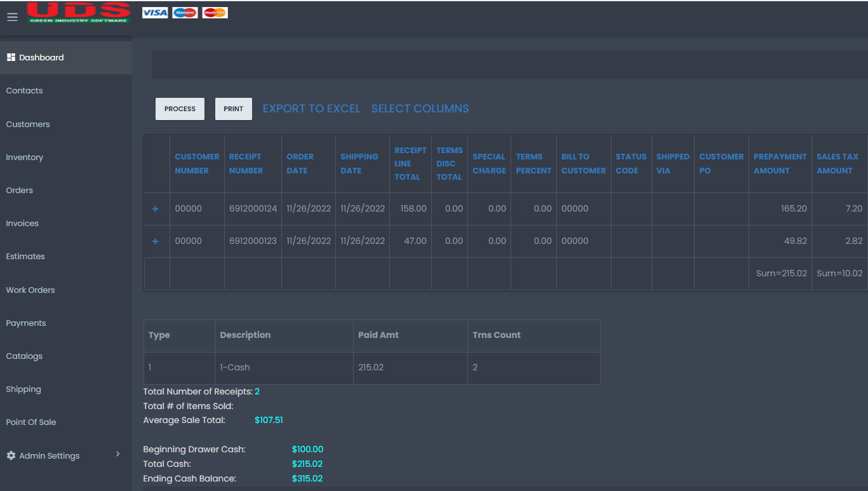Click Total Cash value $215.02

click(307, 464)
